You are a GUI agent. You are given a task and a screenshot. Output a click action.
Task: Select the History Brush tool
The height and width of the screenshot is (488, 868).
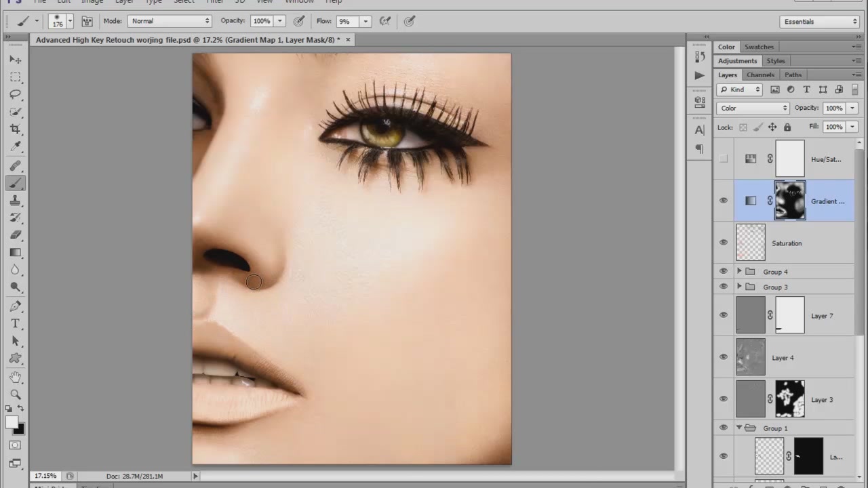15,218
